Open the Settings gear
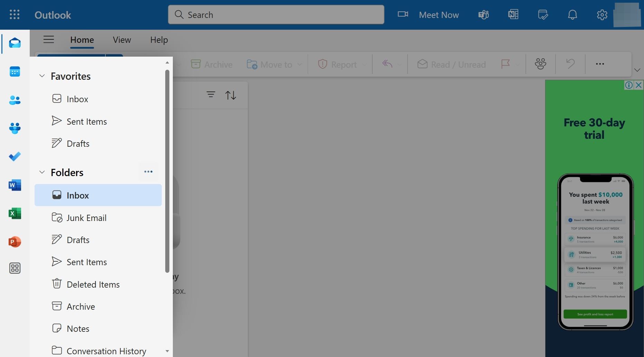Image resolution: width=644 pixels, height=357 pixels. click(602, 15)
